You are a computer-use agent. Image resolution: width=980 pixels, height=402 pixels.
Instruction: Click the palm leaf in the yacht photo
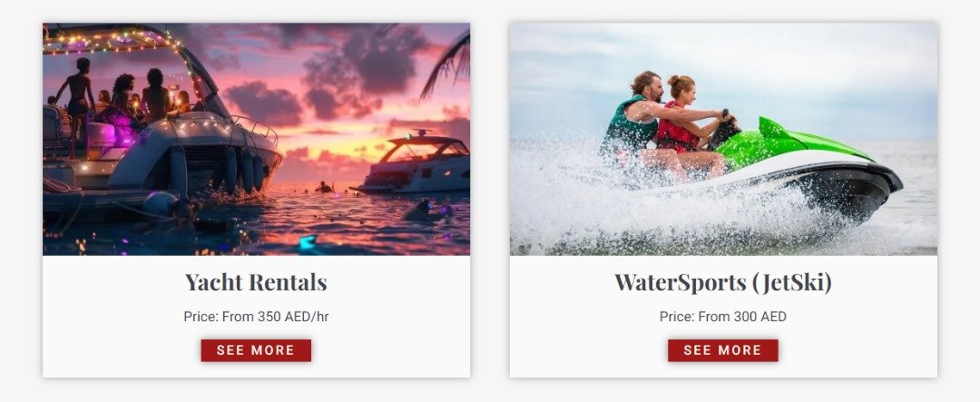447,63
